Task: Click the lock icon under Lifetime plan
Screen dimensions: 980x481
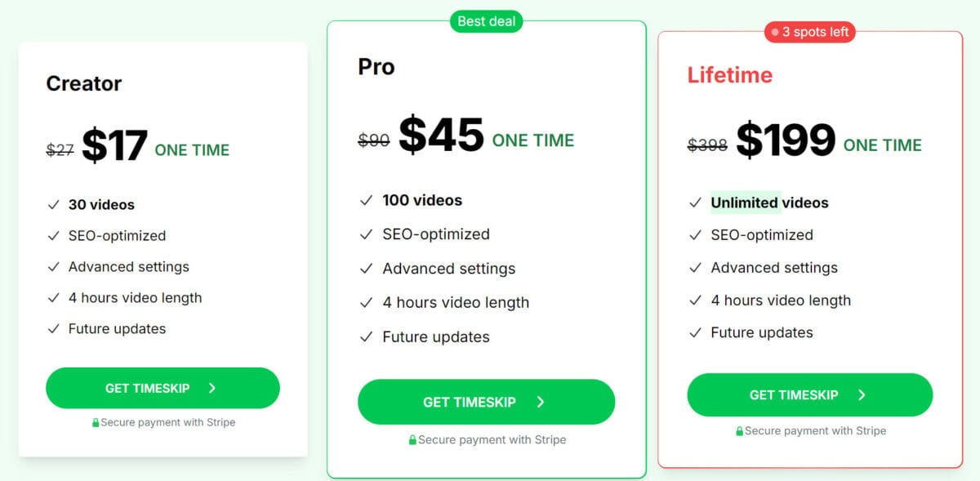Action: click(x=739, y=431)
